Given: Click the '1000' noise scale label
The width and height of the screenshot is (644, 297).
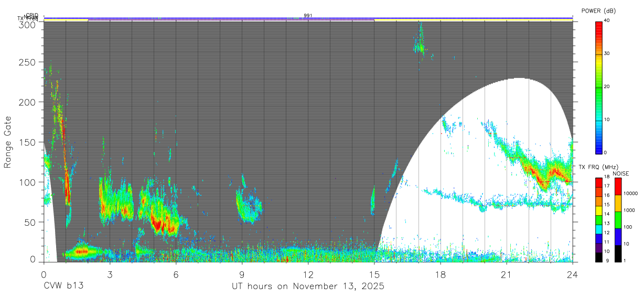Looking at the screenshot, I should pos(629,211).
